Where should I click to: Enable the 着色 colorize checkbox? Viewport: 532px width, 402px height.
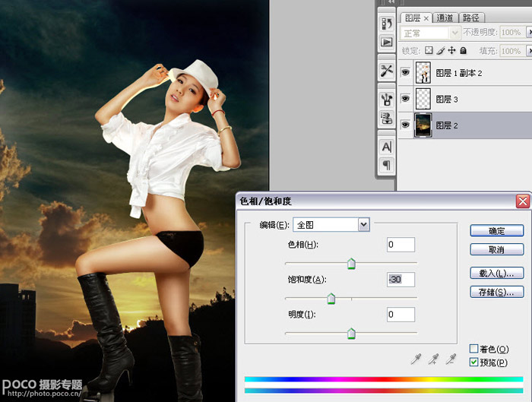(473, 348)
